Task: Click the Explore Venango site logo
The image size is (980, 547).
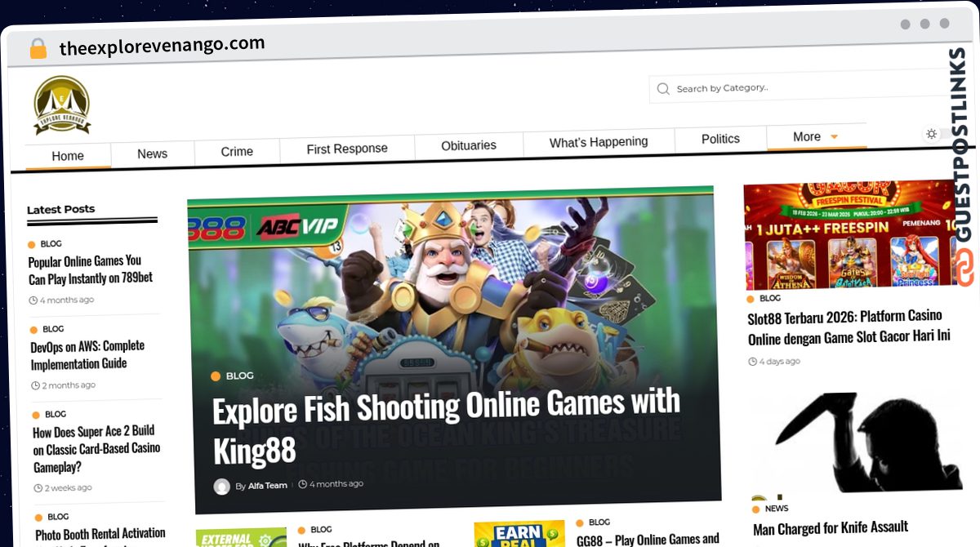Action: [x=62, y=105]
